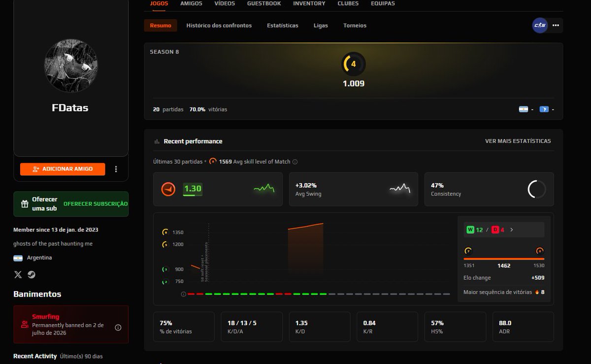Open Histórico dos confrontos sub-tab
This screenshot has width=591, height=364.
click(219, 26)
